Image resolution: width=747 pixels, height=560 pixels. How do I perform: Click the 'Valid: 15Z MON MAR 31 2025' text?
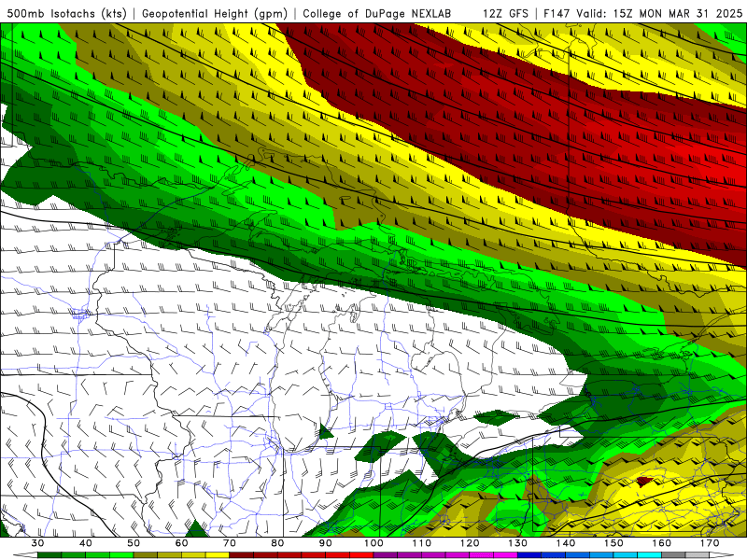(659, 13)
